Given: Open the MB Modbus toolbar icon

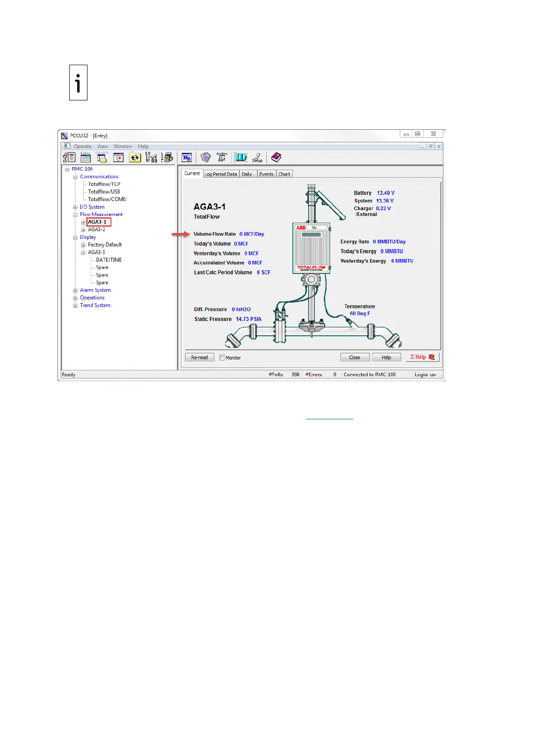Looking at the screenshot, I should click(187, 157).
